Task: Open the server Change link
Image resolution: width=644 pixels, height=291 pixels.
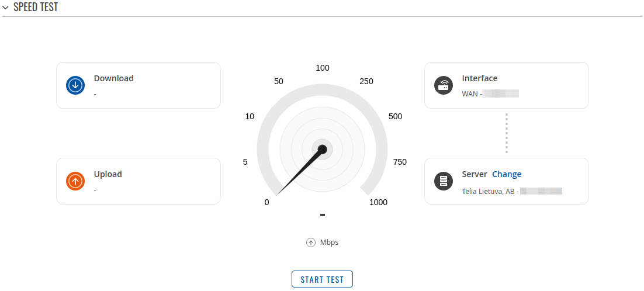Action: click(x=507, y=174)
